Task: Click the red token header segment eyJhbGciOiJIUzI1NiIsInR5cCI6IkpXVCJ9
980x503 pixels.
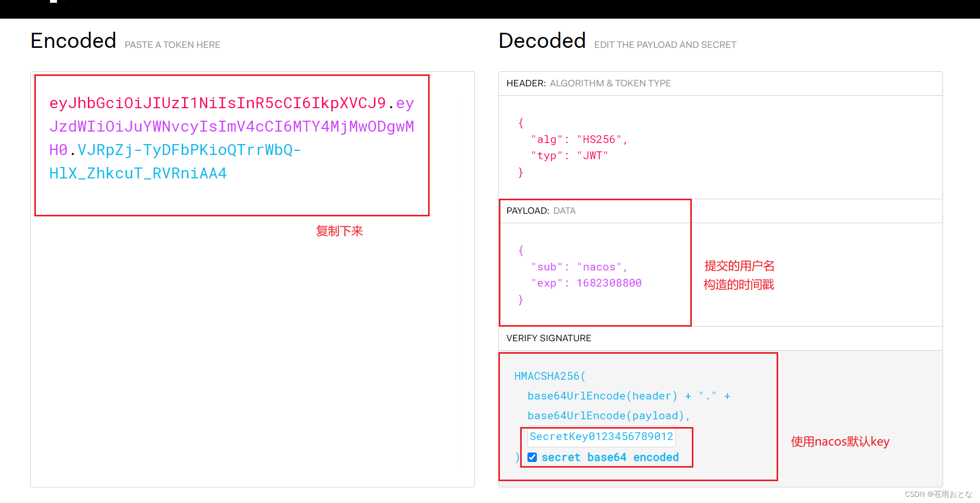Action: click(x=217, y=103)
